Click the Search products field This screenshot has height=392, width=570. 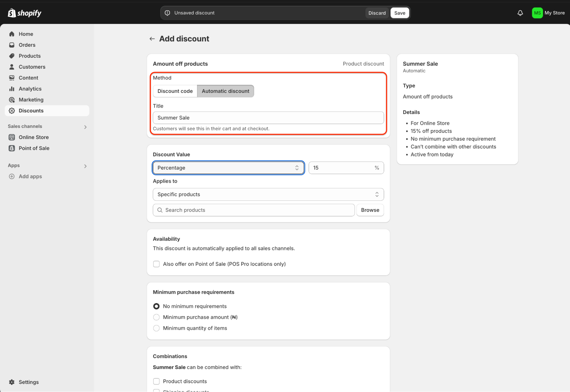point(254,210)
